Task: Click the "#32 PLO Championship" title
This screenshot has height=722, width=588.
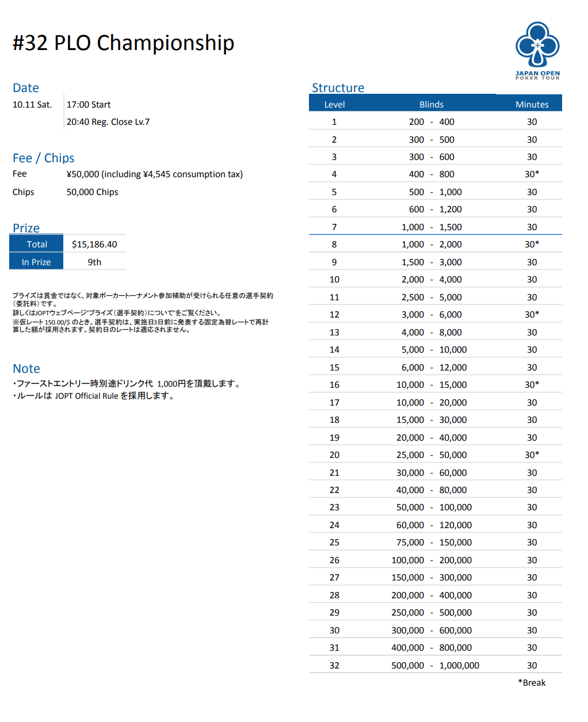Action: [x=123, y=43]
